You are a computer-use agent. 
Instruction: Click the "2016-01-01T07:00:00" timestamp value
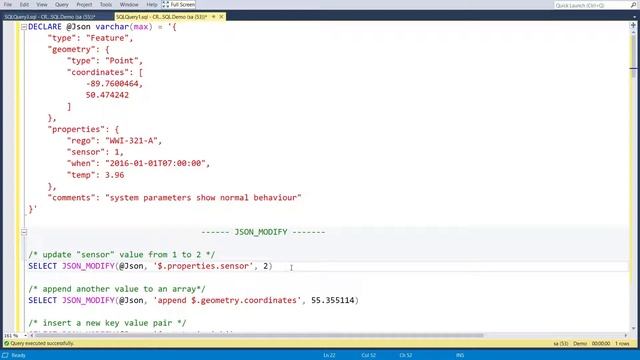coord(155,164)
